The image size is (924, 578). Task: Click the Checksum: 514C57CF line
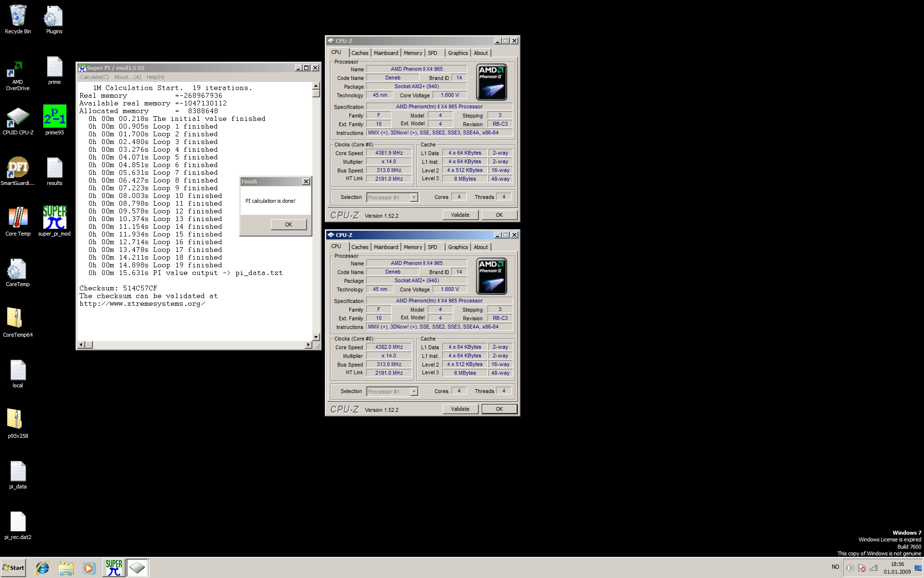click(118, 288)
